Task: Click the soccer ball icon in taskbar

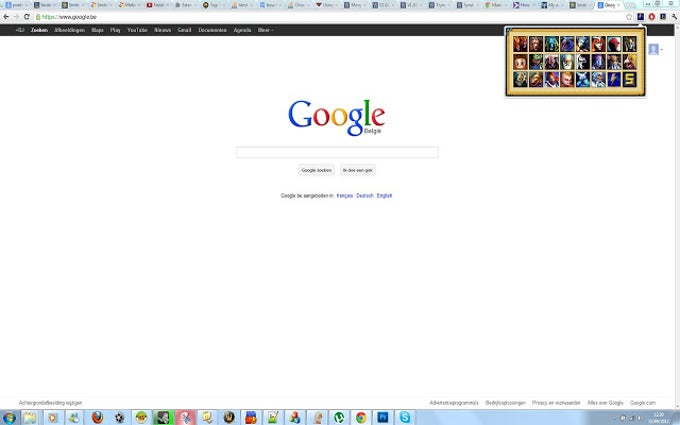Action: pyautogui.click(x=119, y=418)
